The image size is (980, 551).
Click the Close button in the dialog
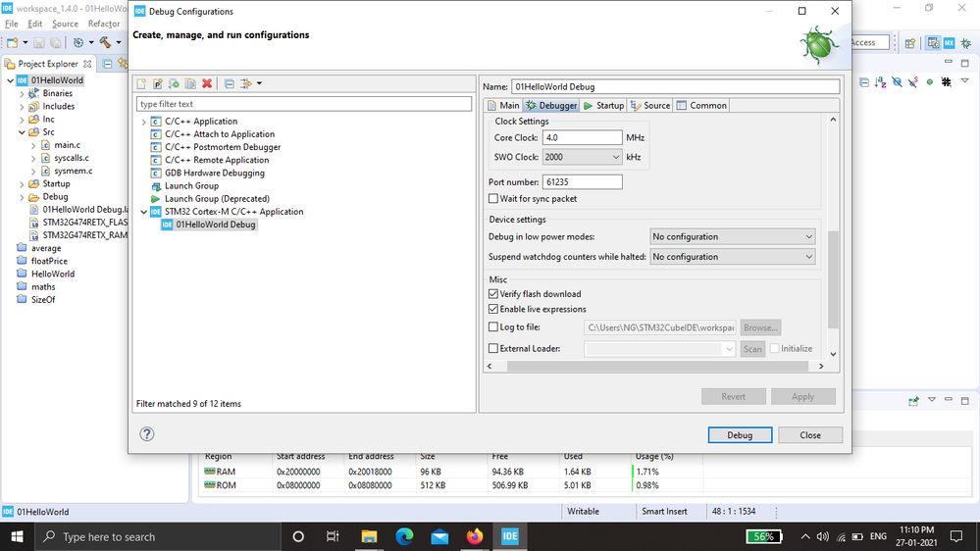(x=810, y=434)
